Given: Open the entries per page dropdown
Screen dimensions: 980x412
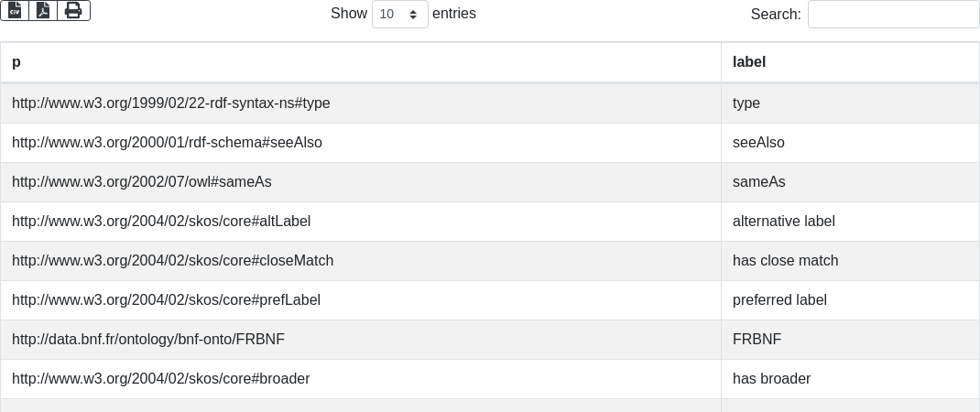Looking at the screenshot, I should 399,14.
